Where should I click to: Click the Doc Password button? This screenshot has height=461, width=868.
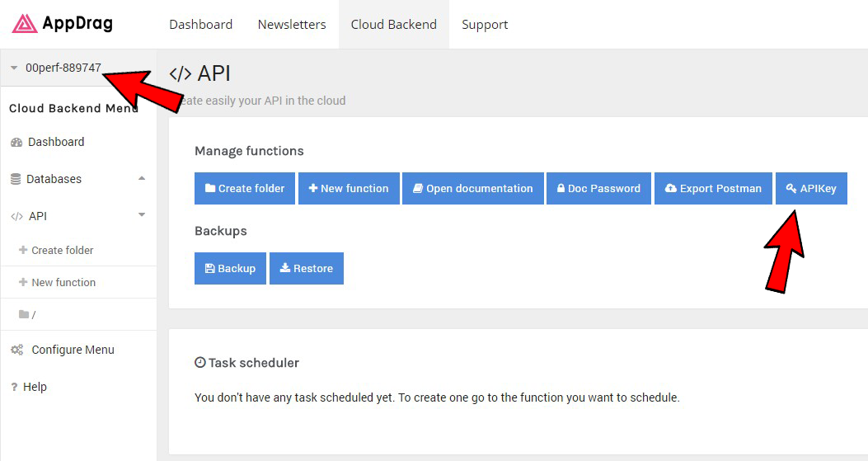598,188
